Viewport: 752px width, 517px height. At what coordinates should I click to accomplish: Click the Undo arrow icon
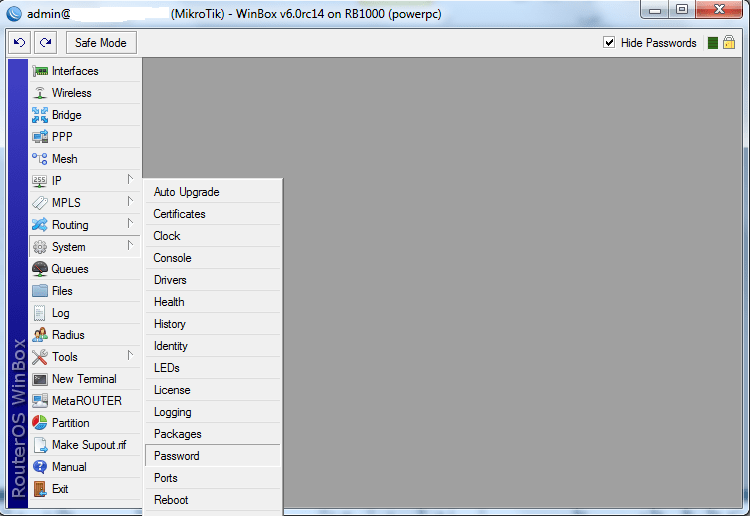click(20, 43)
